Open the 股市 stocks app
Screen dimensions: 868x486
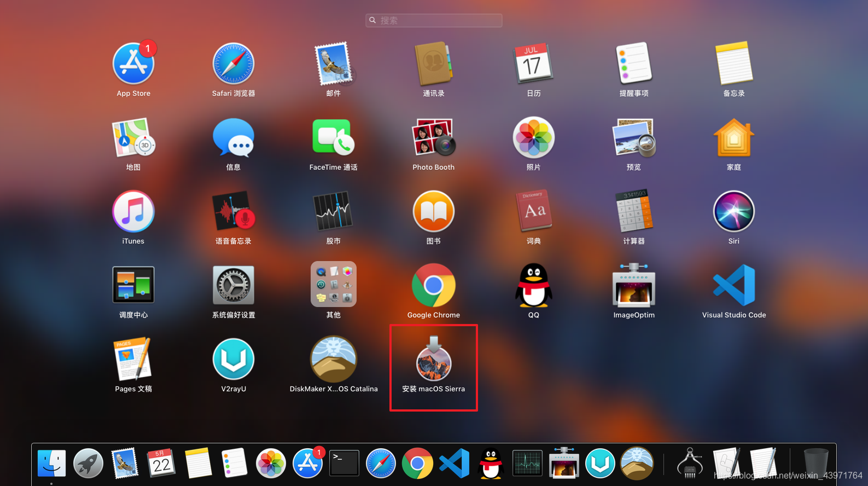point(334,211)
